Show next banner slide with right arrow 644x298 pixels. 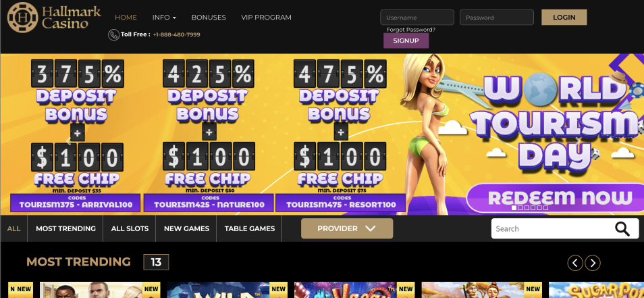pyautogui.click(x=578, y=140)
